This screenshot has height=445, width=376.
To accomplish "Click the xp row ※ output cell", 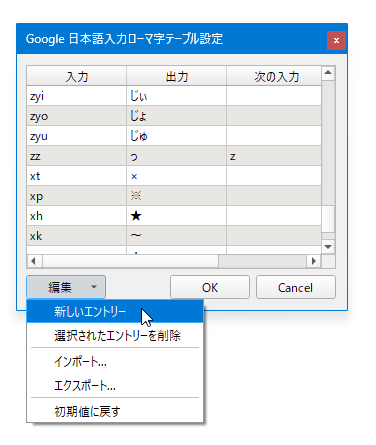I will [x=177, y=196].
